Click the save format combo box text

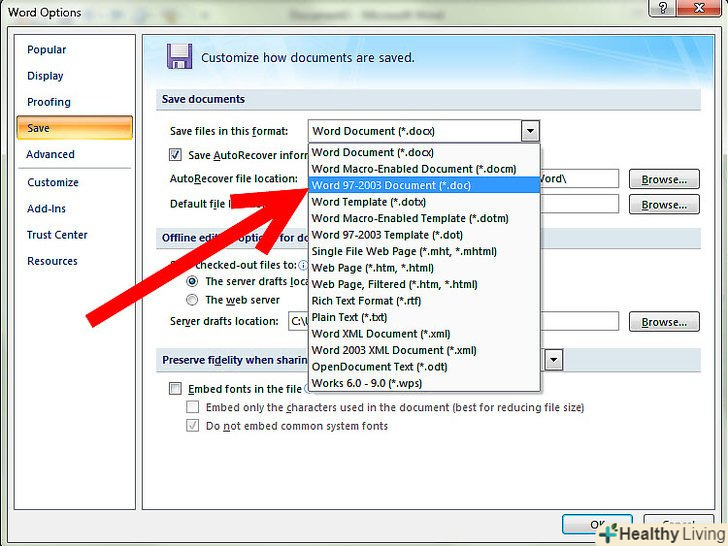(415, 131)
